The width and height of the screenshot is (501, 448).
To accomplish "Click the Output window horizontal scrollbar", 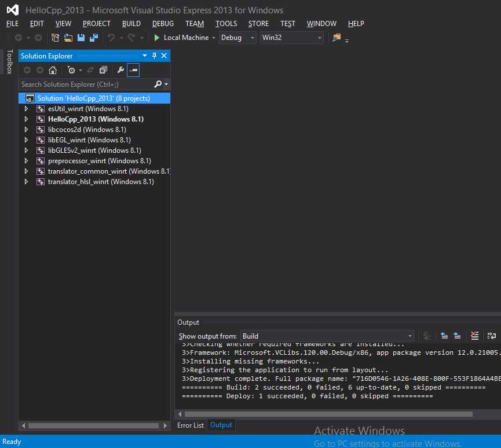I will (328, 414).
